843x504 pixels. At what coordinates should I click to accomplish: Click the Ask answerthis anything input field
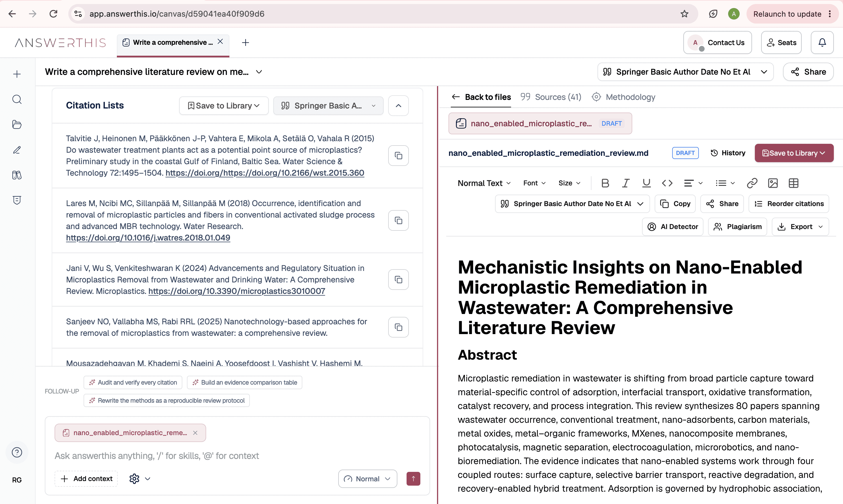pyautogui.click(x=237, y=456)
